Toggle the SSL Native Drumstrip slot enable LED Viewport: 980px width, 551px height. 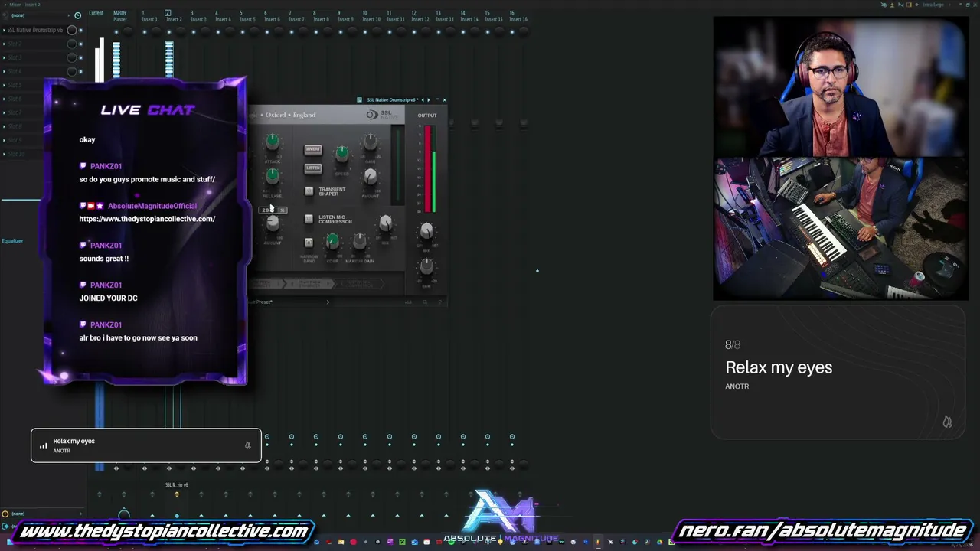pyautogui.click(x=80, y=30)
